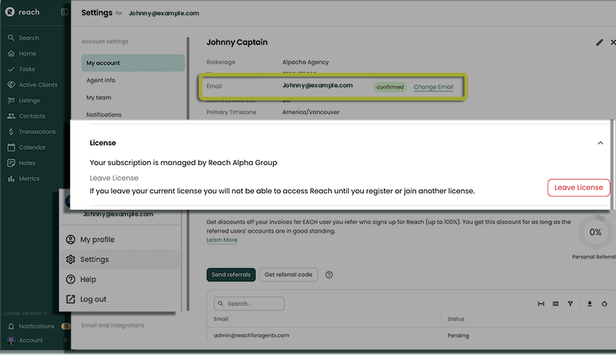Image resolution: width=616 pixels, height=364 pixels.
Task: Click the Personal Referral progress circle
Action: [595, 232]
